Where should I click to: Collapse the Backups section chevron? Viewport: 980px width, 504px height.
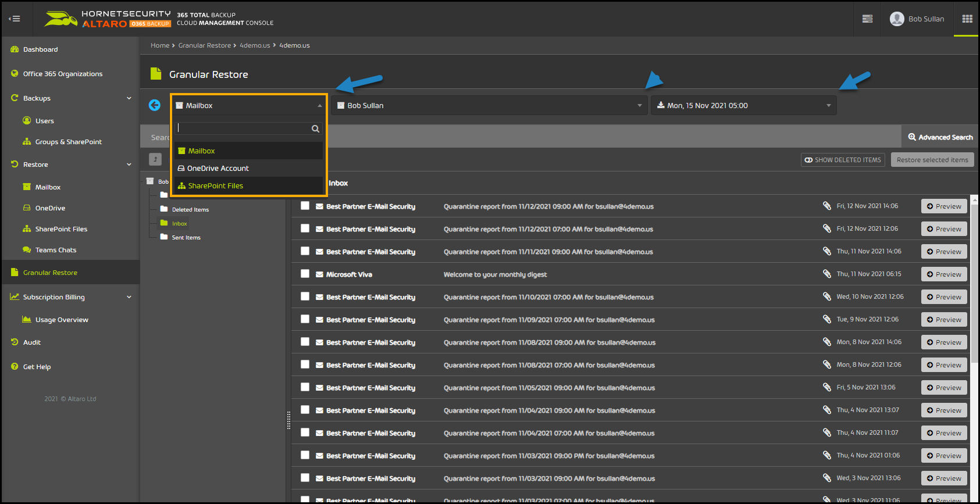[129, 98]
